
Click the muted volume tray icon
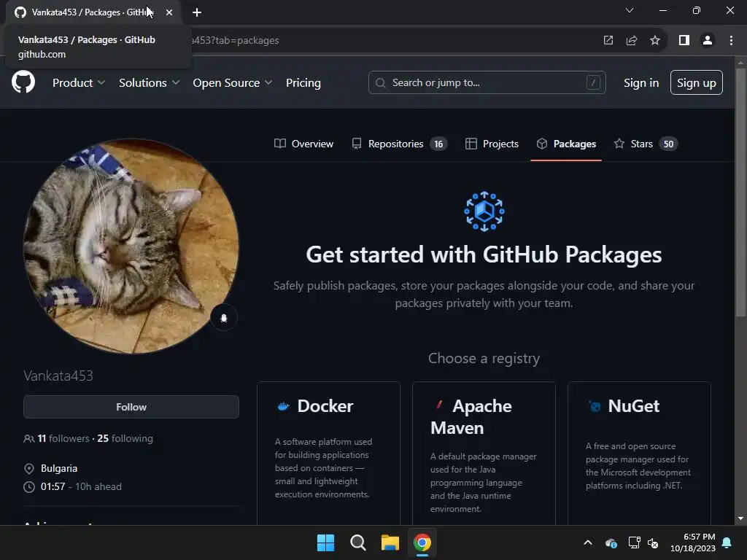653,542
